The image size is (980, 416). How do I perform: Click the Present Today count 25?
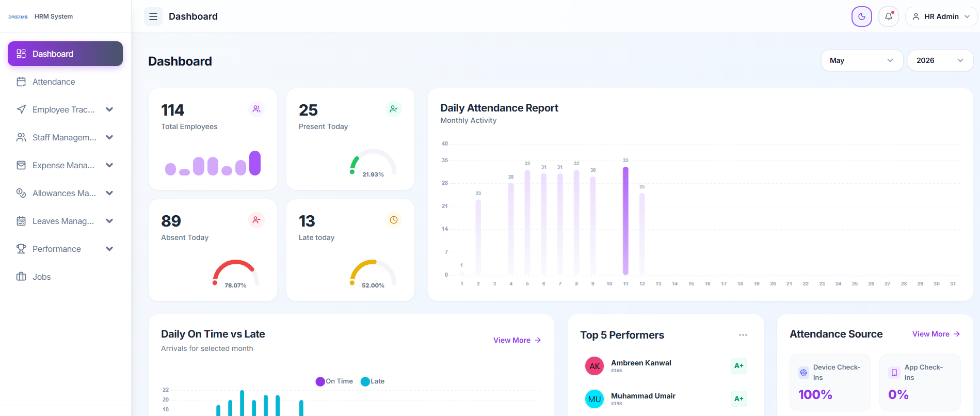coord(308,110)
